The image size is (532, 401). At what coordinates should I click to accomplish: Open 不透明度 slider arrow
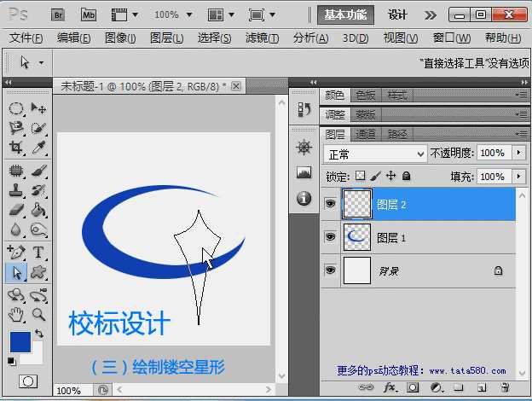(x=519, y=153)
